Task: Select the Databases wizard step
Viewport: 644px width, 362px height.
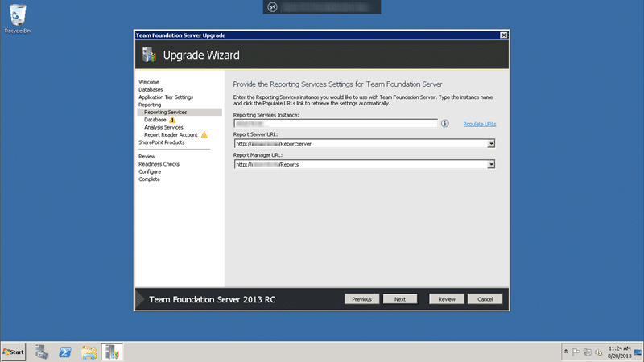Action: pos(151,89)
